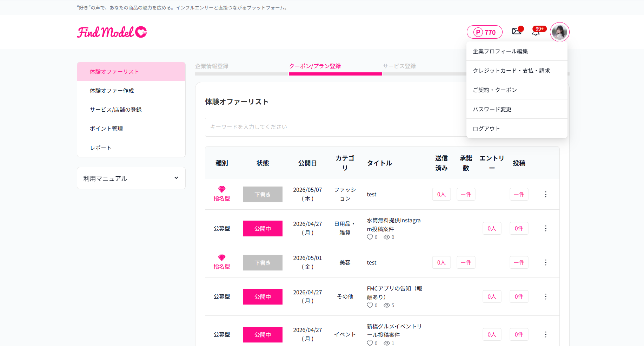Image resolution: width=644 pixels, height=346 pixels.
Task: Open title FMCアプリの告知（報酬あり）
Action: pyautogui.click(x=394, y=293)
